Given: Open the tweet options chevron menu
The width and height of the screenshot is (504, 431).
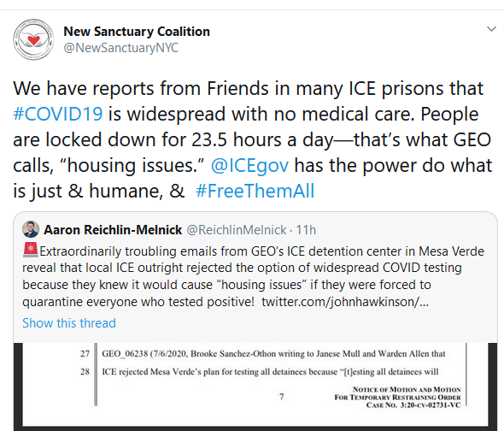Looking at the screenshot, I should [x=491, y=29].
